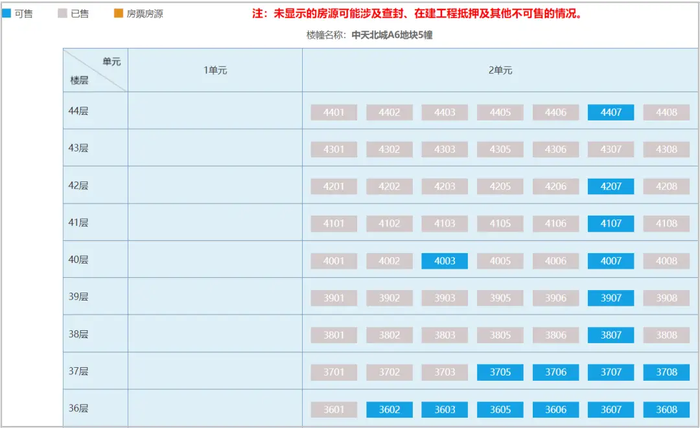The width and height of the screenshot is (700, 428).
Task: Select available unit 3707
Action: point(611,372)
